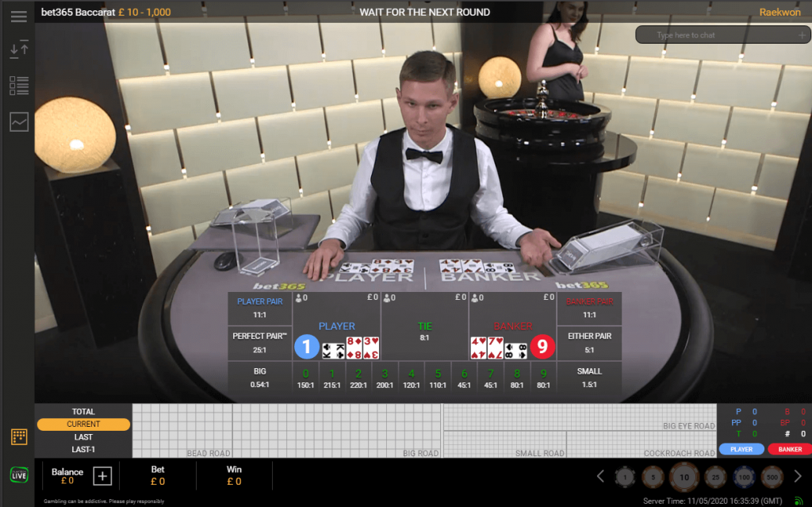The width and height of the screenshot is (812, 507).
Task: Place a bet on the BANKER area
Action: point(513,326)
